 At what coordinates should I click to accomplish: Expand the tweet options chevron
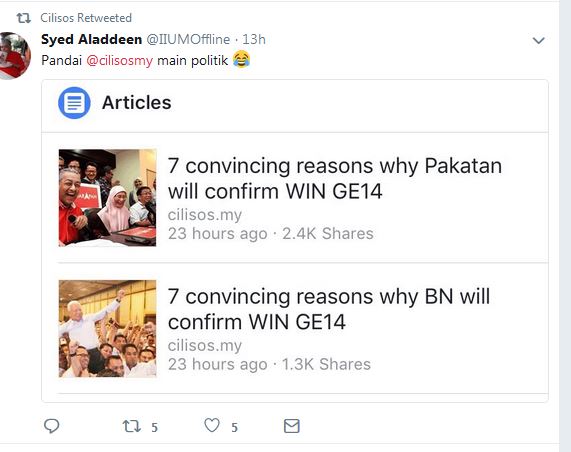point(539,40)
